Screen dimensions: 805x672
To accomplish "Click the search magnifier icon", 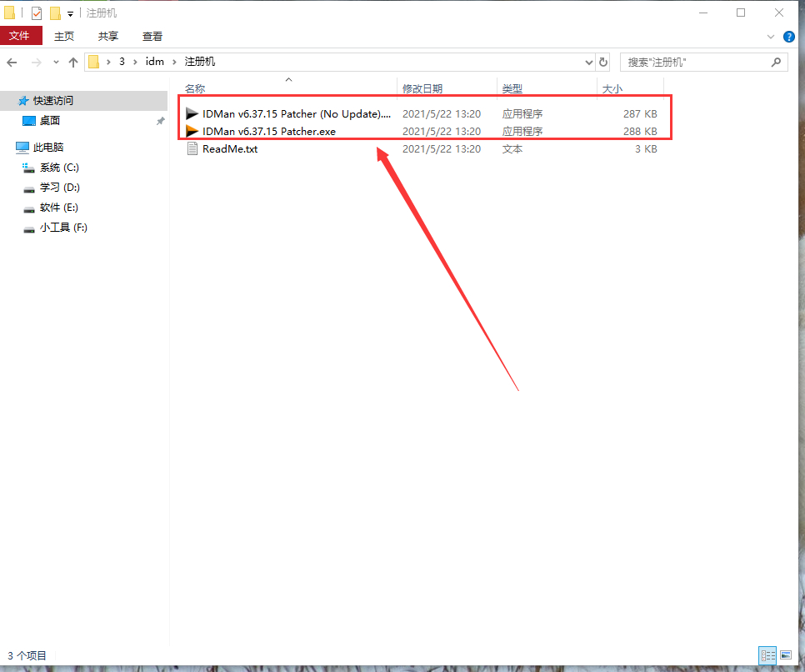I will tap(777, 63).
